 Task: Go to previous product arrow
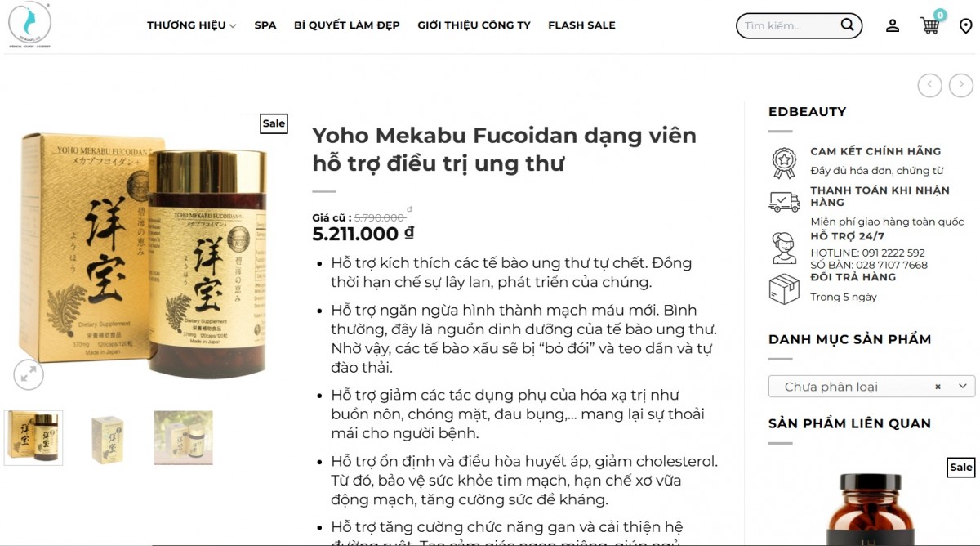[x=929, y=85]
